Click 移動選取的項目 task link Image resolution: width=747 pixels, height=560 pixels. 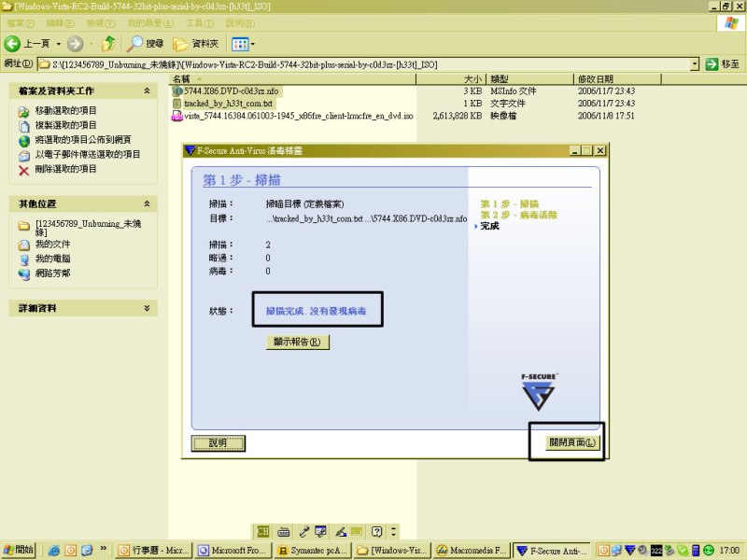point(65,110)
